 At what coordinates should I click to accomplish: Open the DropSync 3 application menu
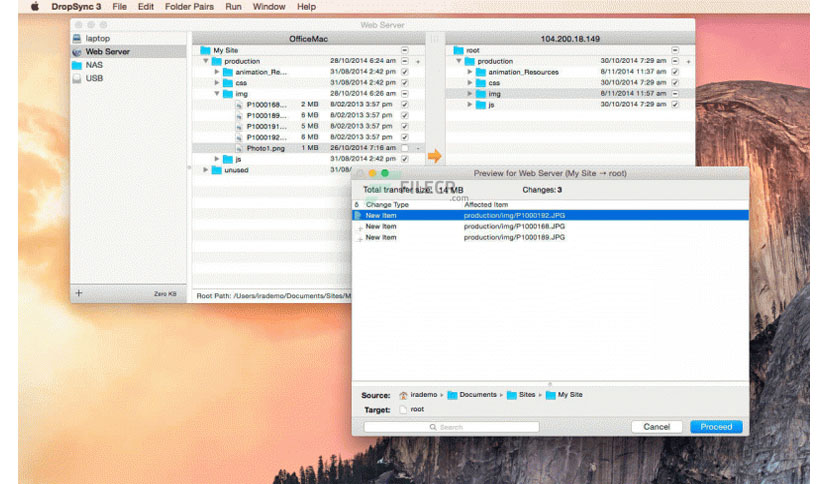(76, 6)
